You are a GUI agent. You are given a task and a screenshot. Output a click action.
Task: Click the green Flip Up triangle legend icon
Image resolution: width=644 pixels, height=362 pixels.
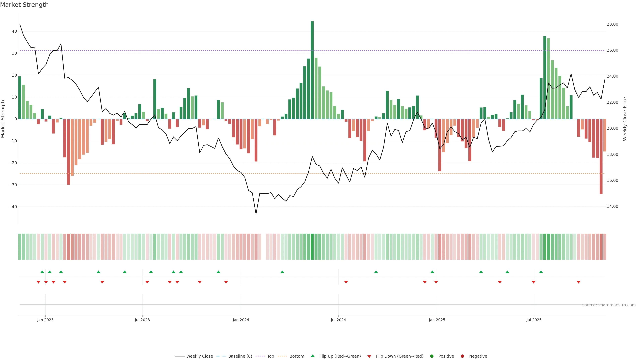312,356
